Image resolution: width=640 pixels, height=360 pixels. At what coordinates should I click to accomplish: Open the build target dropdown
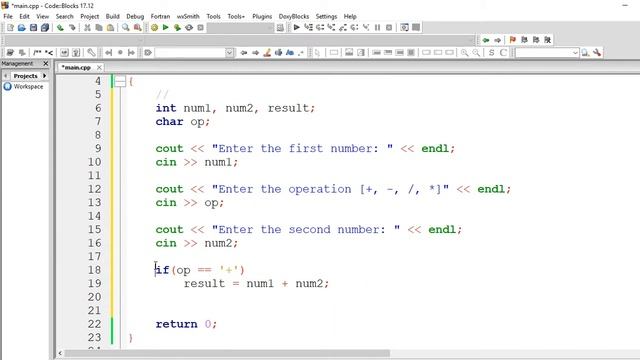[240, 27]
